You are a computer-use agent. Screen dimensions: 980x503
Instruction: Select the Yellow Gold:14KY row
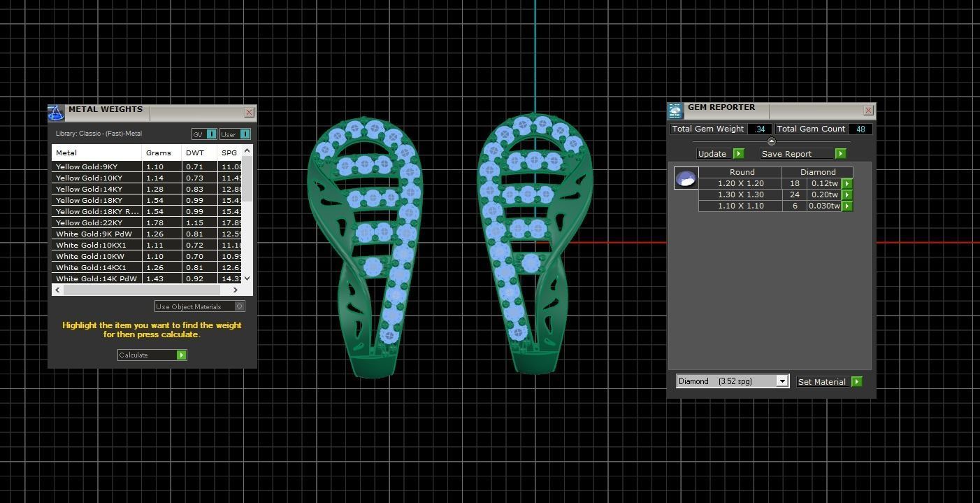click(x=147, y=189)
